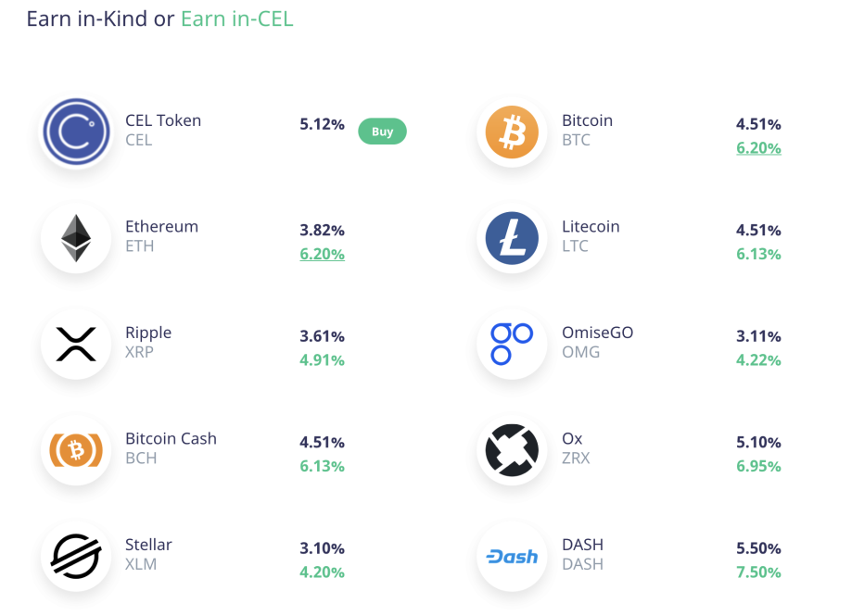Click the OmiseGO icon
The height and width of the screenshot is (616, 864).
pos(512,344)
